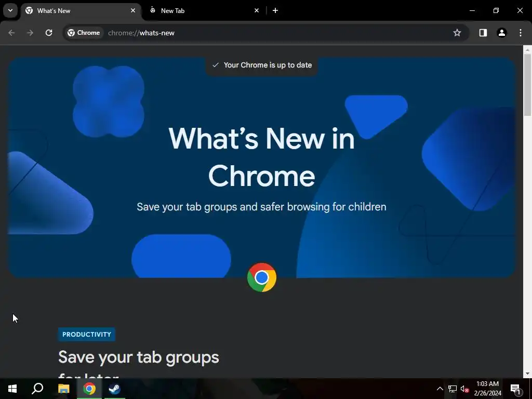The height and width of the screenshot is (399, 532).
Task: Switch to the New Tab tab
Action: (x=204, y=11)
